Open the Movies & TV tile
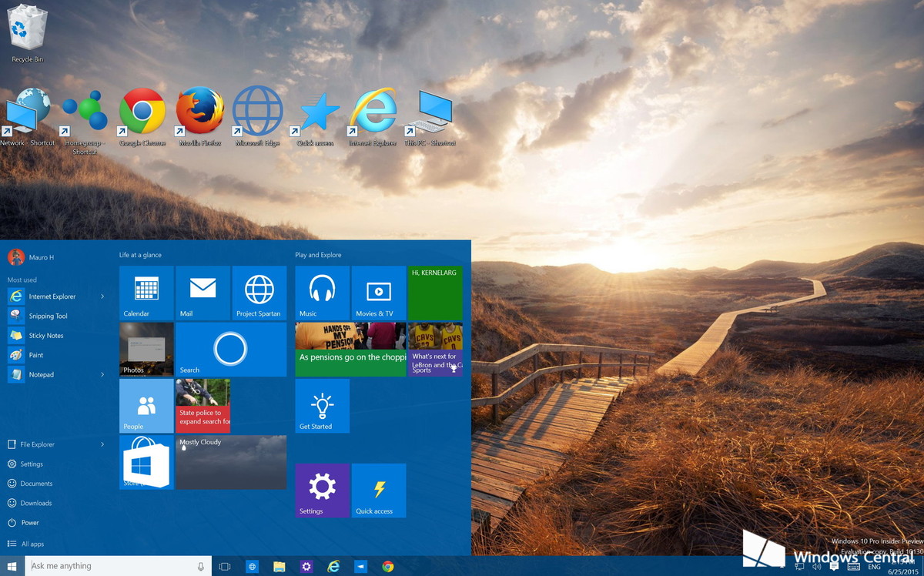The height and width of the screenshot is (576, 924). [378, 293]
